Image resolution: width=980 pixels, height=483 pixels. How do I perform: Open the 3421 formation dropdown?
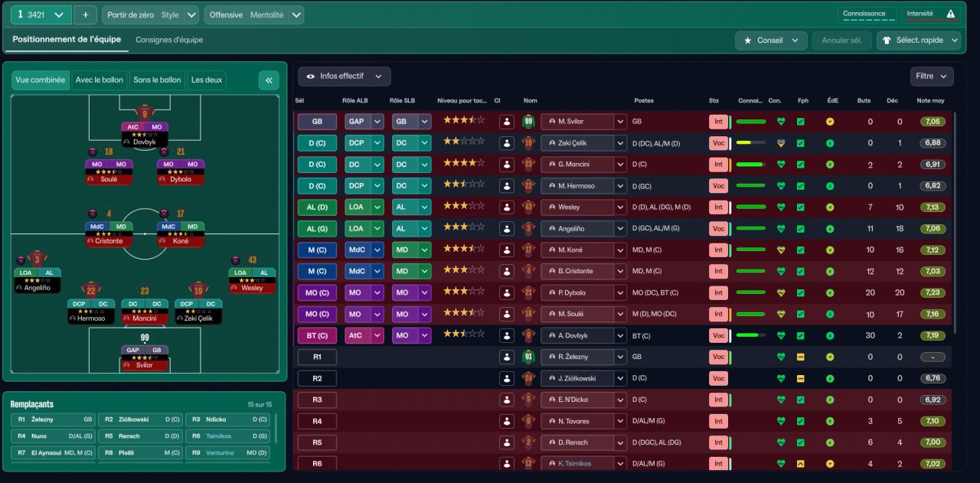pos(41,15)
